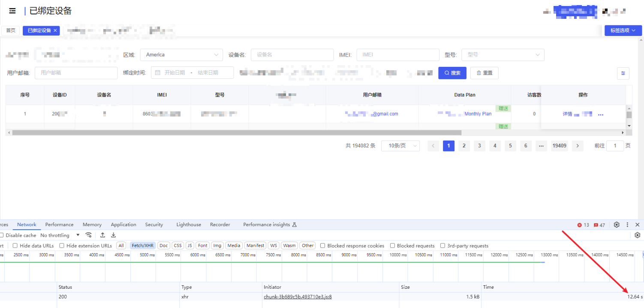Image resolution: width=644 pixels, height=308 pixels.
Task: Enable Disable cache checkbox
Action: 2,235
